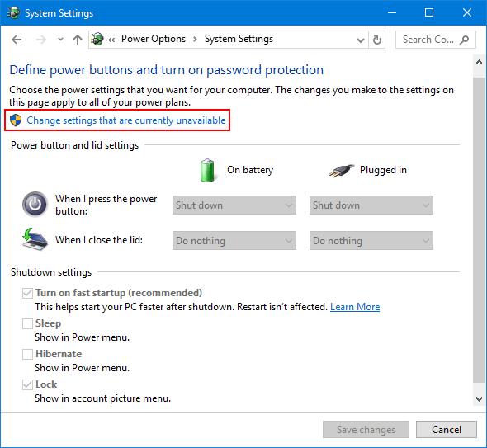Navigate to Power Options breadcrumb
This screenshot has width=487, height=448.
(154, 39)
